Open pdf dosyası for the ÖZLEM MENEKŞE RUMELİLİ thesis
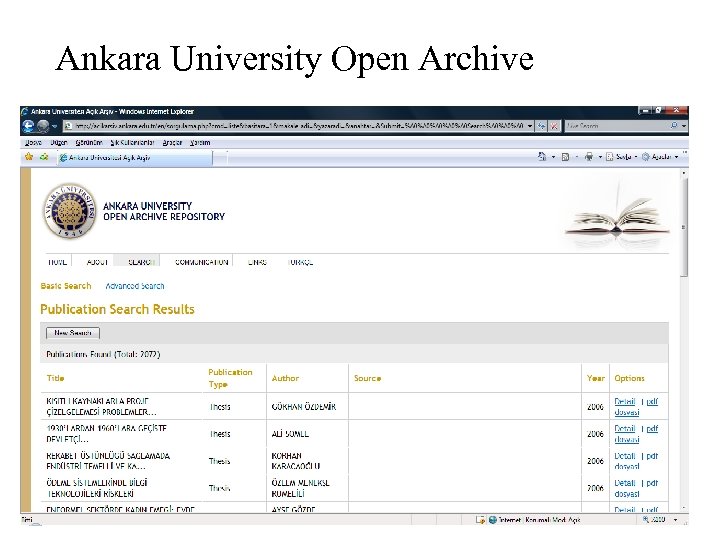The height and width of the screenshot is (540, 720). pos(636,489)
